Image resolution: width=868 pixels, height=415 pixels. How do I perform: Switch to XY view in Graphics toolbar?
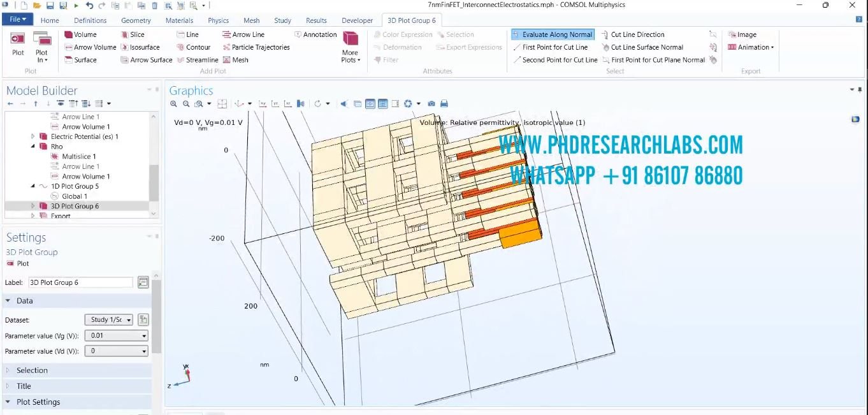coord(263,103)
